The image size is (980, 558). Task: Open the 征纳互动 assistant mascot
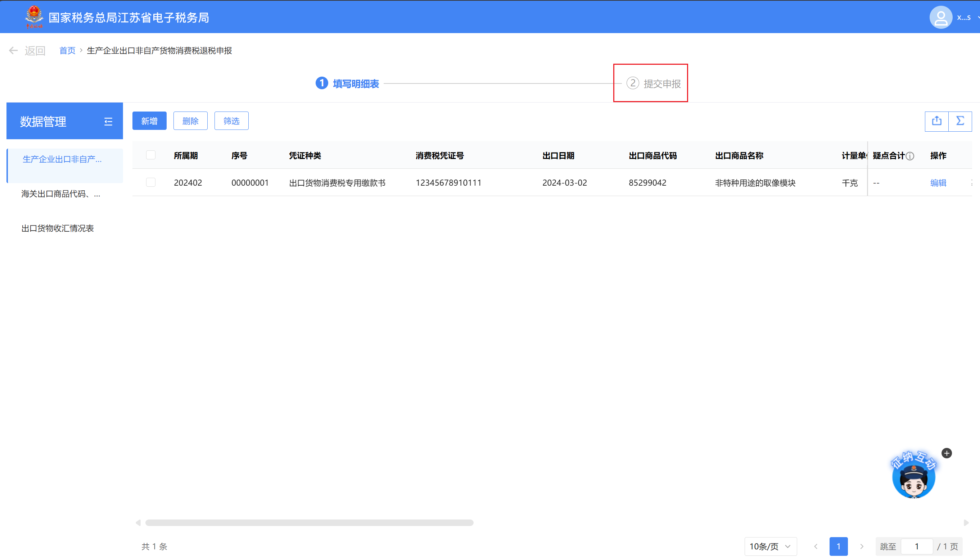[913, 477]
